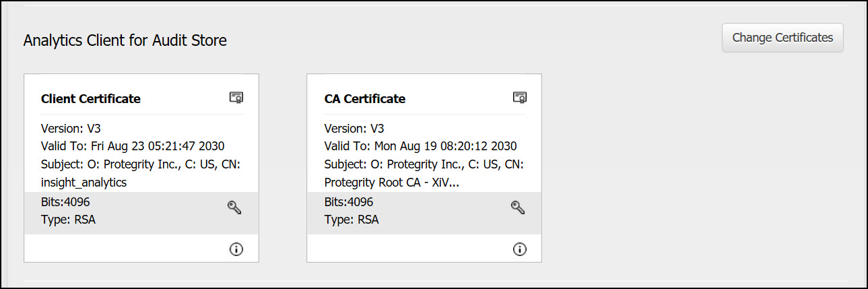Click Type: RSA in Client Certificate card

coord(68,220)
